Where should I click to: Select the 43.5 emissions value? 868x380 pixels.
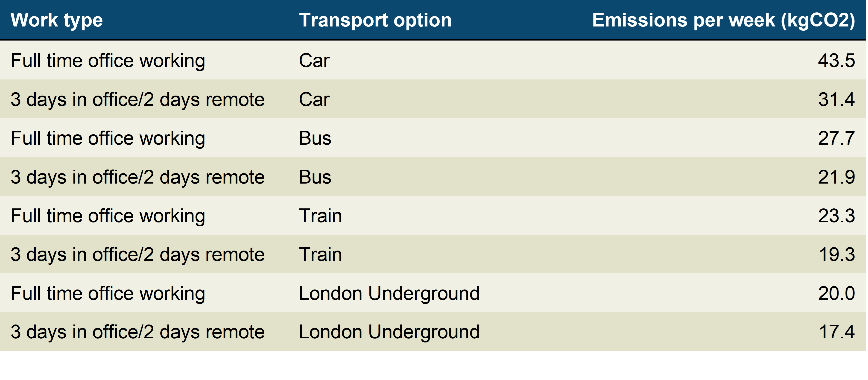tap(836, 61)
